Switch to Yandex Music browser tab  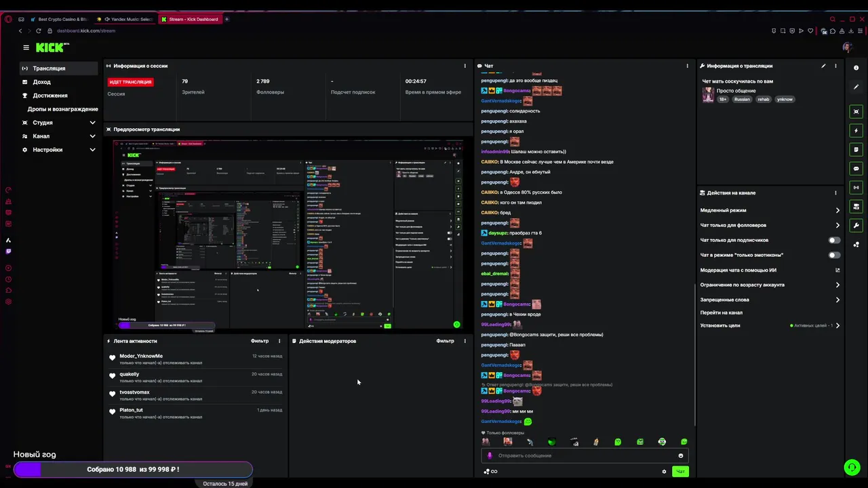(x=126, y=19)
